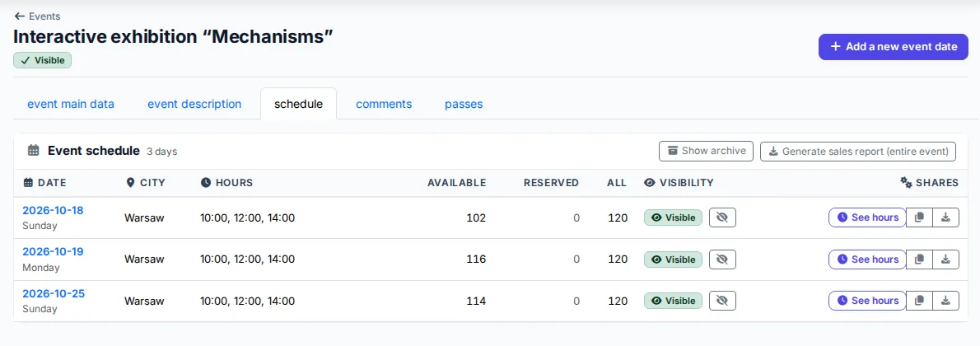
Task: Open the event main data tab
Action: [x=71, y=104]
